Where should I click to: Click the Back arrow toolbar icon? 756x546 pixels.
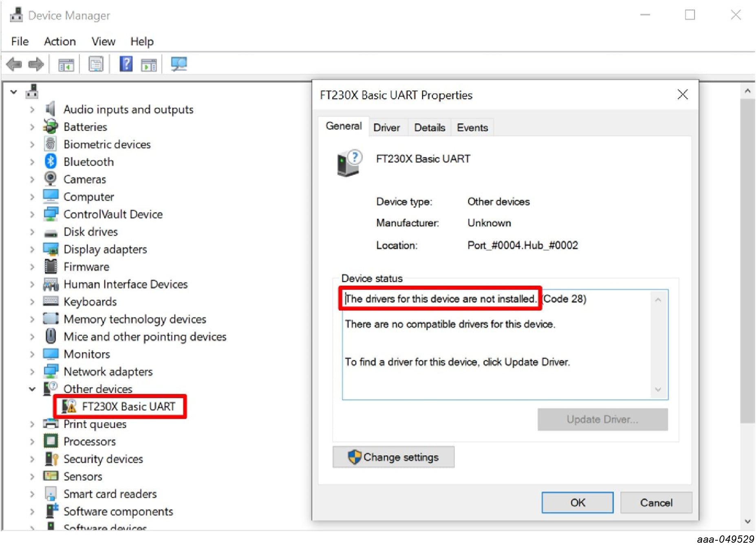[x=14, y=64]
